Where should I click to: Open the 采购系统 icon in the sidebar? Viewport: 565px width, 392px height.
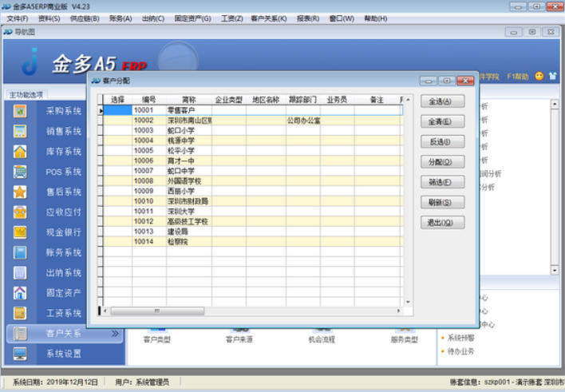(x=20, y=111)
